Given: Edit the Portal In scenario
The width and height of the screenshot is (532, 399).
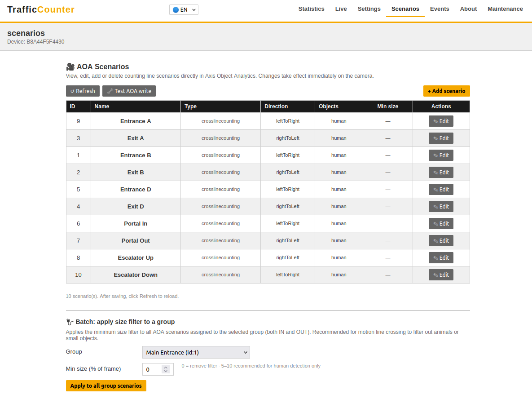Looking at the screenshot, I should tap(441, 223).
